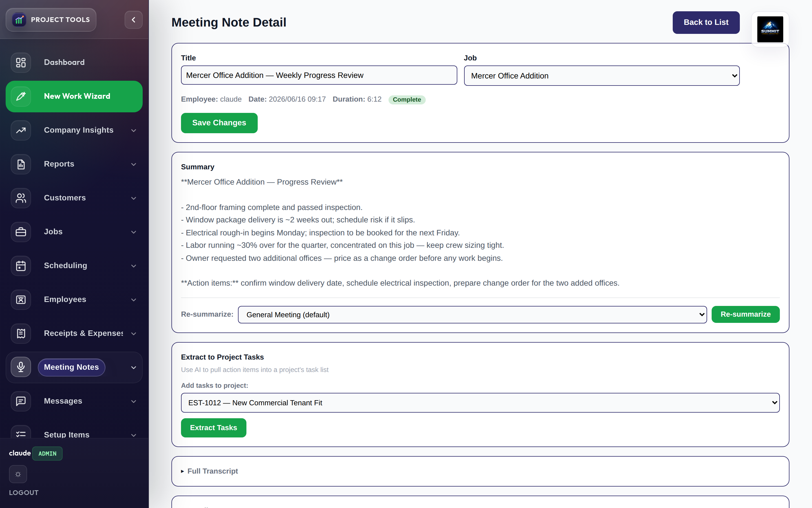812x508 pixels.
Task: Click the Jobs briefcase icon
Action: 21,232
